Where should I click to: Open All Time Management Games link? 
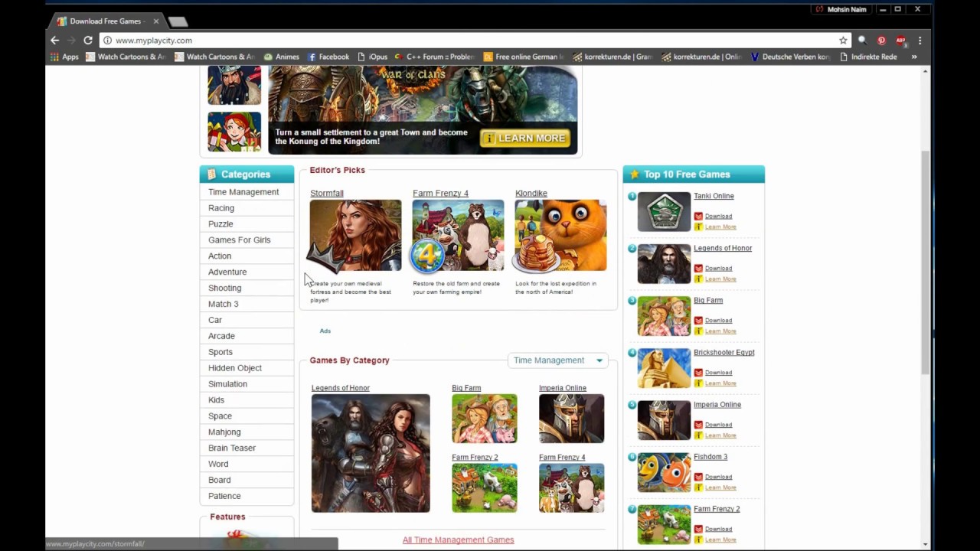click(x=458, y=540)
